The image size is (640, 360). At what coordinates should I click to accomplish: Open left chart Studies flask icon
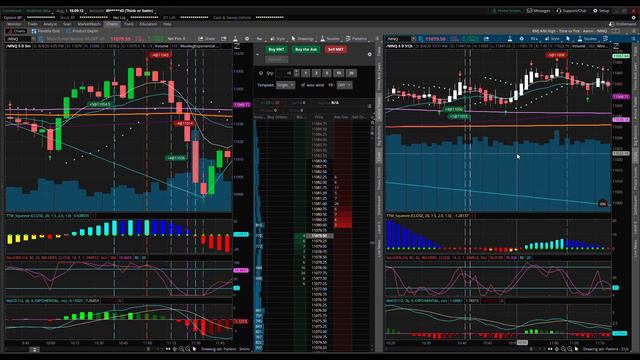(x=235, y=39)
